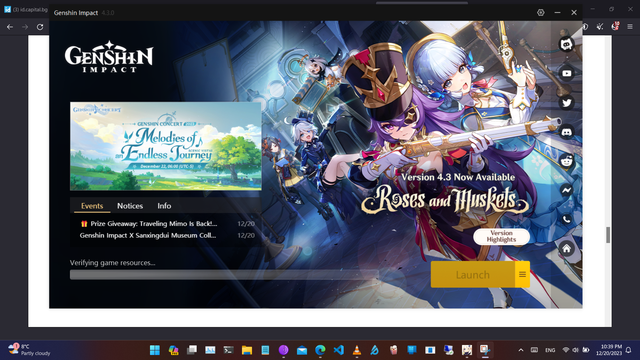
Task: Open launcher settings gear icon
Action: point(540,13)
